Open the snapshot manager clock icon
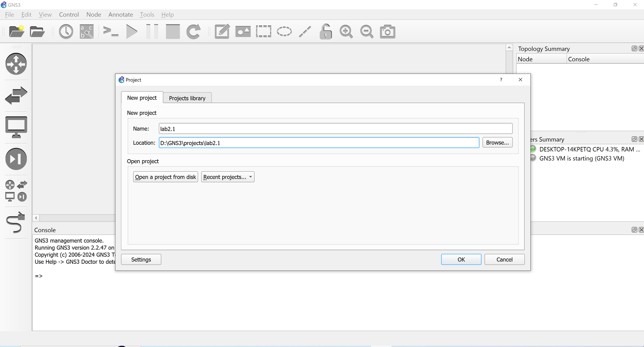The height and width of the screenshot is (347, 644). [66, 32]
